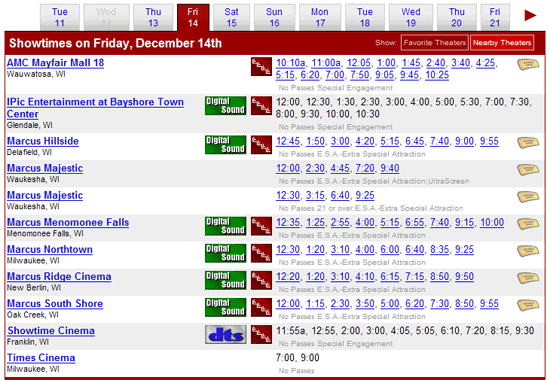550x380 pixels.
Task: Switch to the Tue 18 date tab
Action: click(x=365, y=17)
